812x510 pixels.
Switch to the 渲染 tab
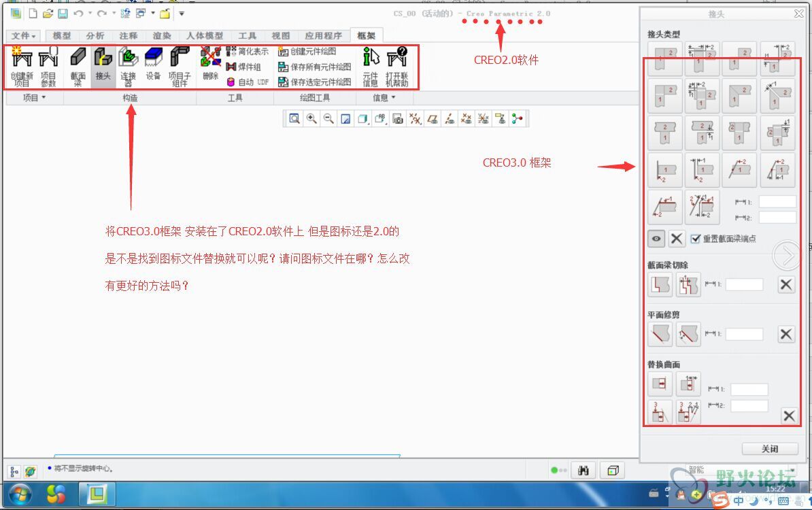point(162,36)
